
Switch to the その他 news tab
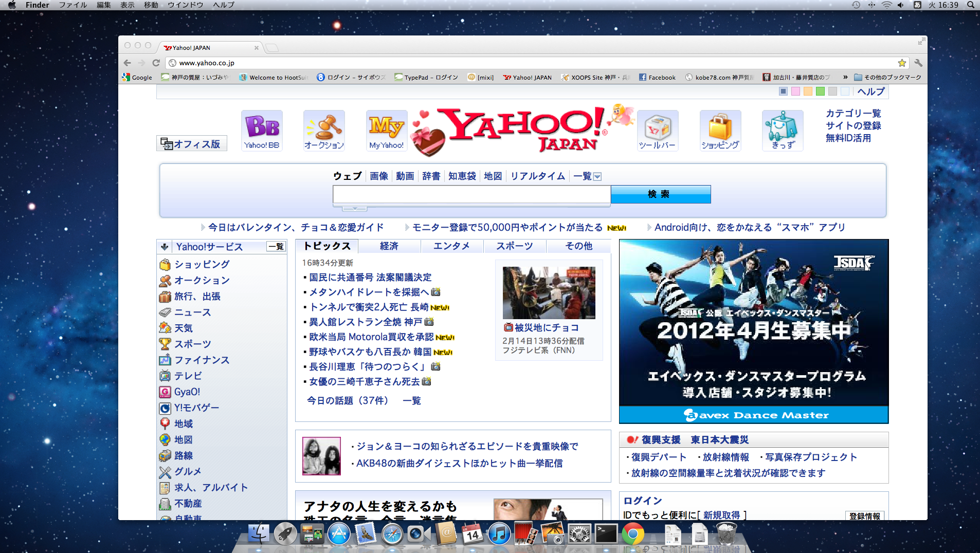[x=578, y=246]
